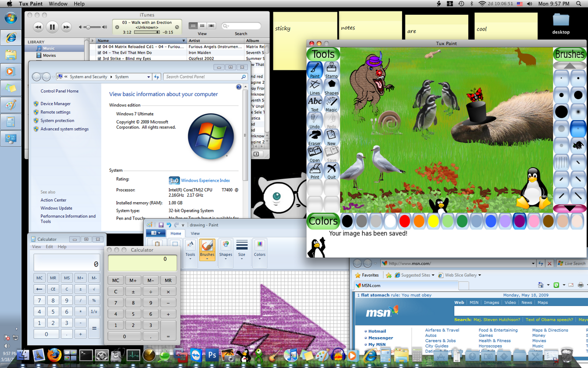Click the Search Control Panel field
The image size is (588, 368).
tap(205, 77)
